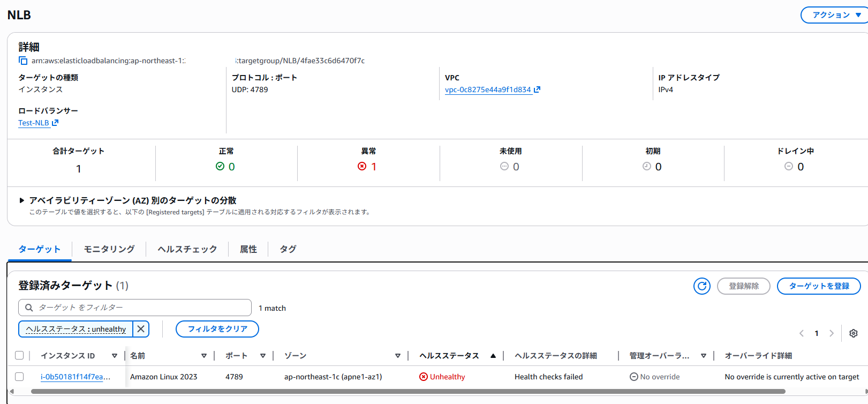
Task: Click the port 4789 table cell
Action: point(234,377)
